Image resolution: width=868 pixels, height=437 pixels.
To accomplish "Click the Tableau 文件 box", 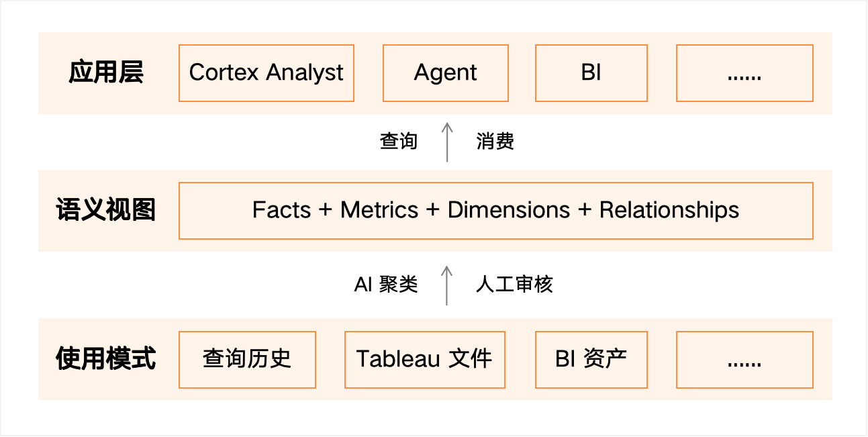I will [x=424, y=359].
